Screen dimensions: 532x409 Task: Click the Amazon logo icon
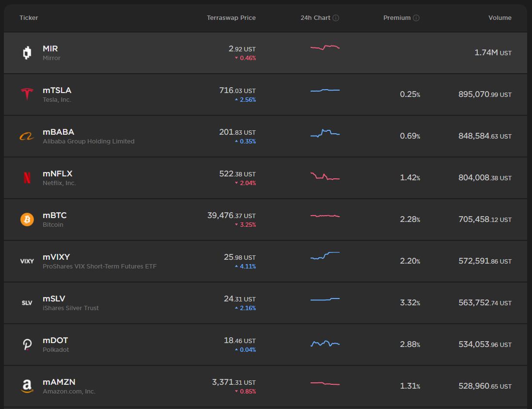(x=27, y=386)
